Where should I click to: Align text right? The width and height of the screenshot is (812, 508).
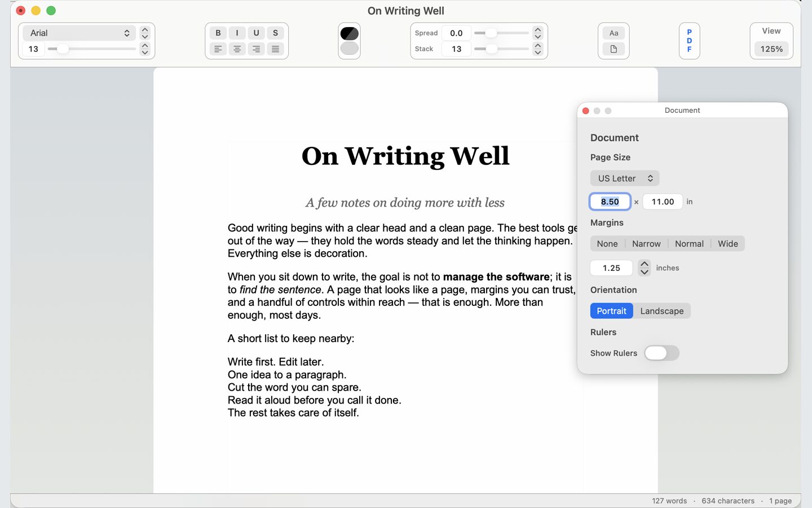click(x=256, y=49)
